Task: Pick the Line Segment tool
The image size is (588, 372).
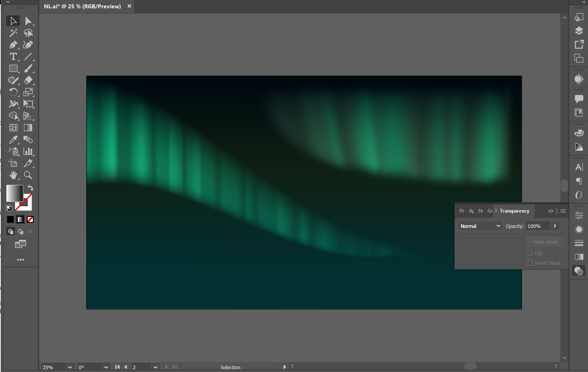Action: coord(28,57)
